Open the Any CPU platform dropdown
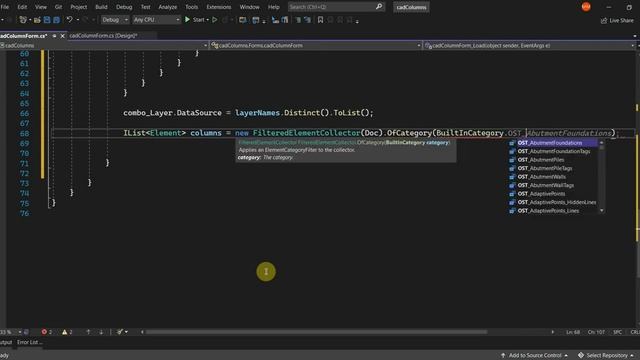The image size is (640, 360). 156,20
